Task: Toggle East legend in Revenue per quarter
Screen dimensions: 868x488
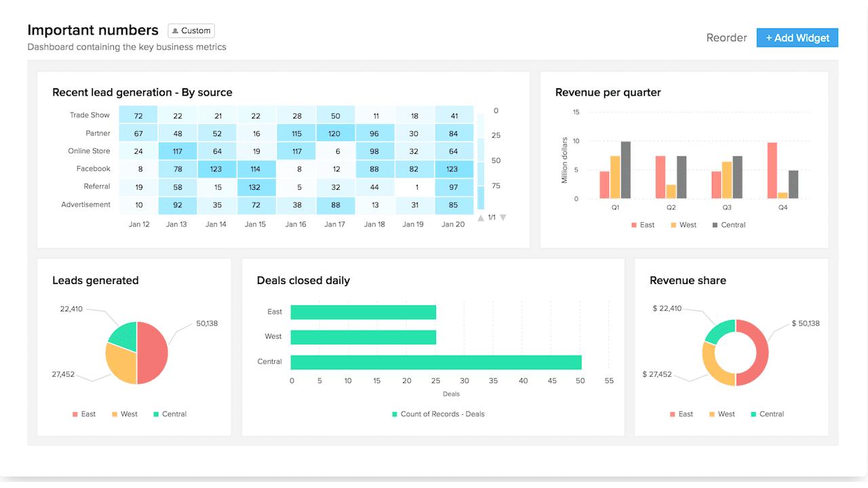Action: [642, 225]
